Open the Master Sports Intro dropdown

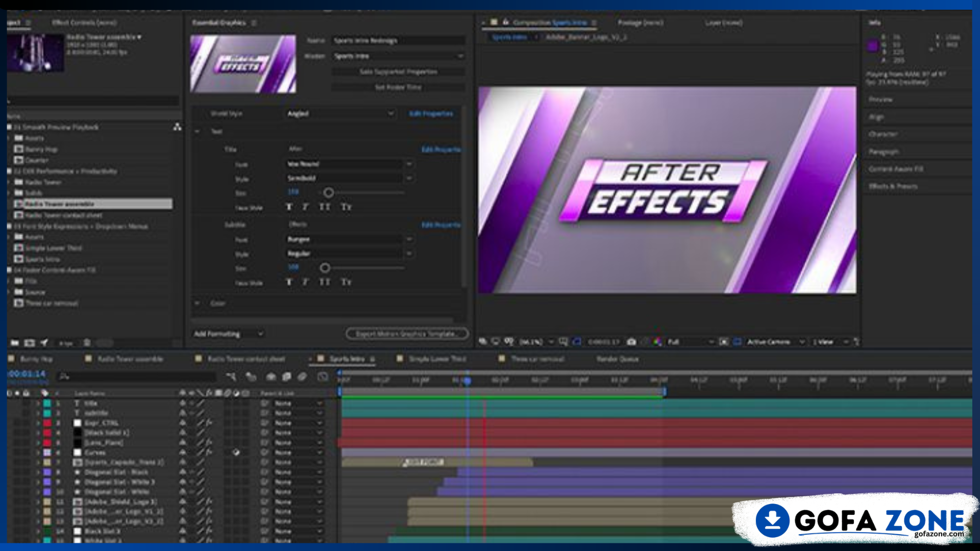click(x=399, y=56)
